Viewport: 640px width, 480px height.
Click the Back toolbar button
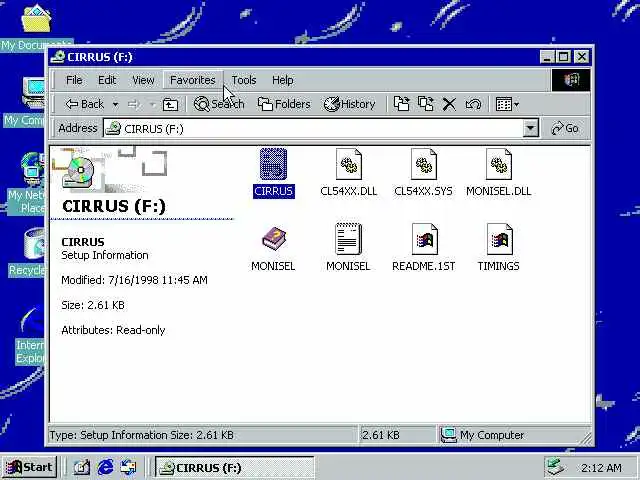[x=85, y=104]
